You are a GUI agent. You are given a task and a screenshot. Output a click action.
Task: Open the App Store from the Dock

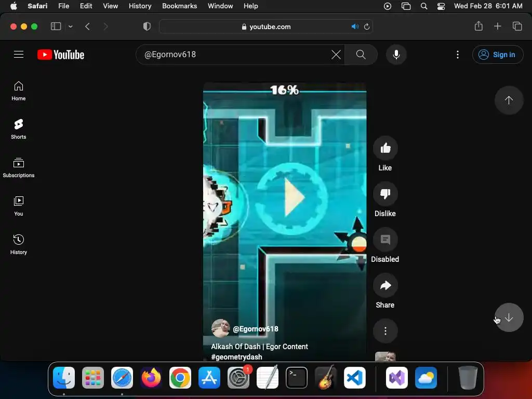[x=209, y=377]
